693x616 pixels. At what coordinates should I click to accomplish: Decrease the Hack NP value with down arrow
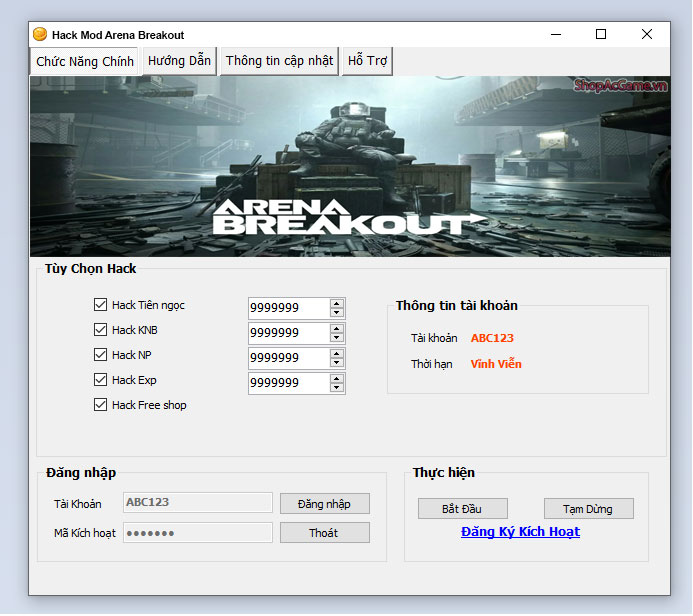click(x=337, y=363)
